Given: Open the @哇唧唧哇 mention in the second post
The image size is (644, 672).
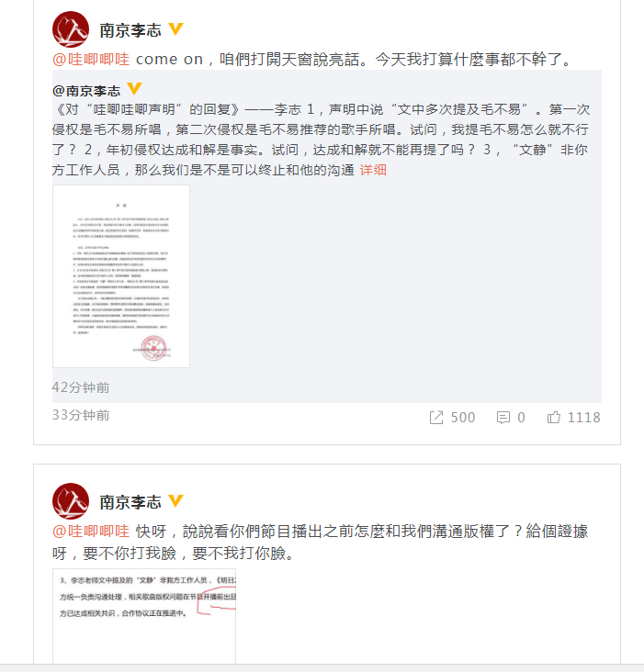Looking at the screenshot, I should click(x=91, y=531).
